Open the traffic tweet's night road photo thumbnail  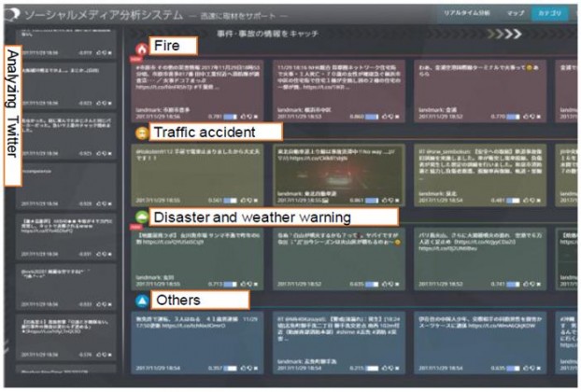click(x=338, y=177)
